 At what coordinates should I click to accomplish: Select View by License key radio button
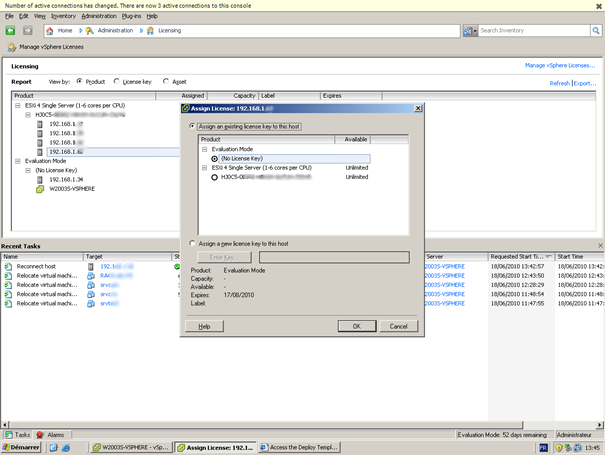[x=117, y=81]
